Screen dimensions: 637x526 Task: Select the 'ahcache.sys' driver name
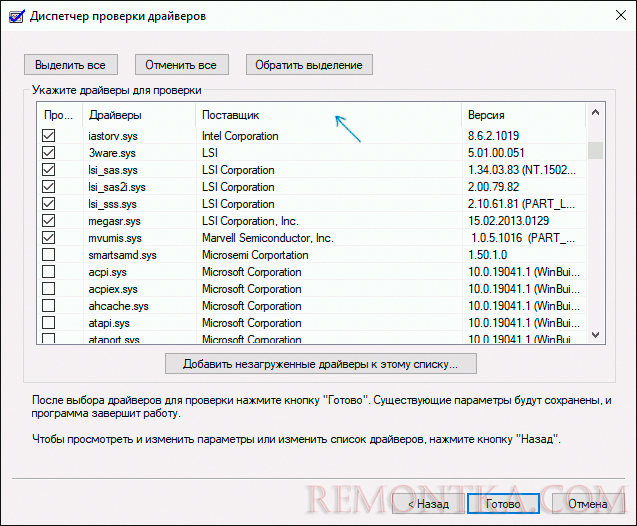pyautogui.click(x=119, y=306)
